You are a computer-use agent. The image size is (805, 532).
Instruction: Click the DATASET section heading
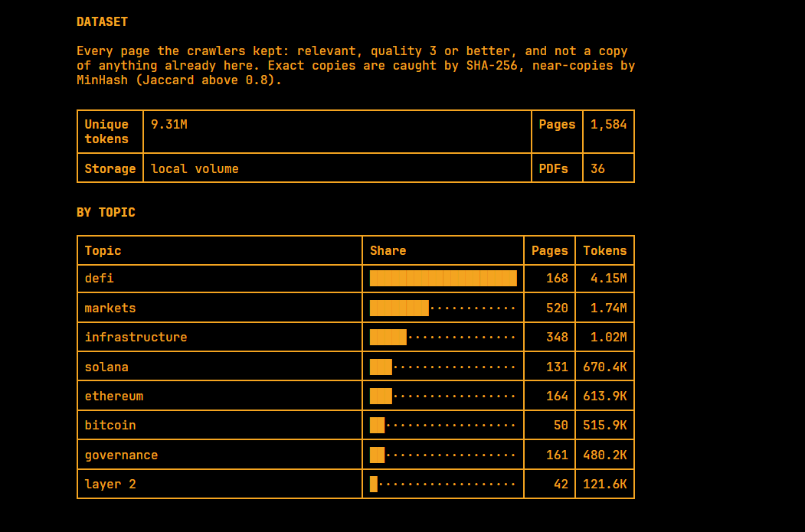click(102, 22)
